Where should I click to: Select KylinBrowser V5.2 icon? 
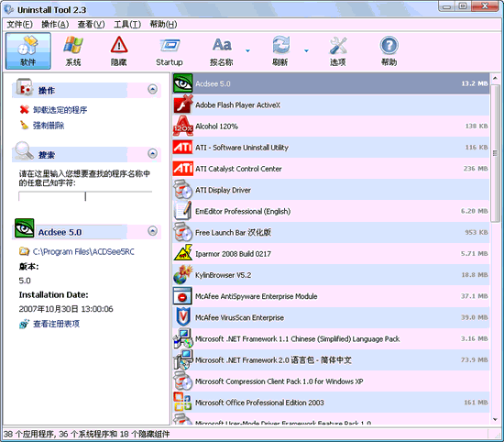(183, 275)
